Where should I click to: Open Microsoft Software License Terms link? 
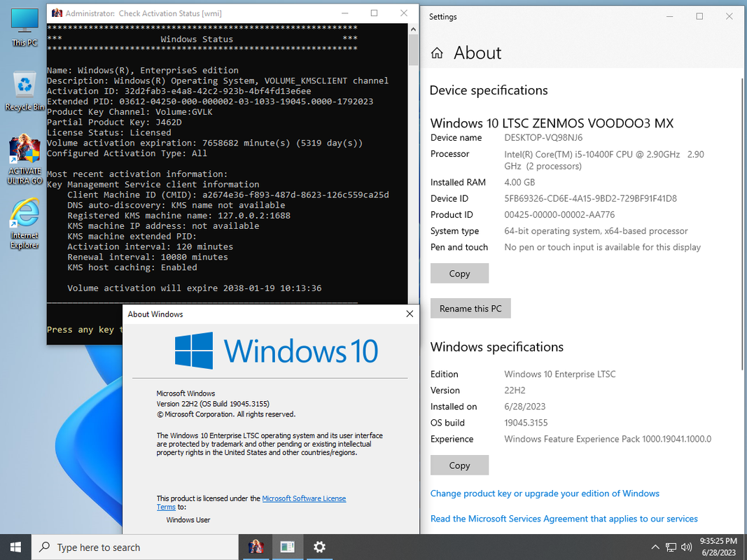point(304,498)
